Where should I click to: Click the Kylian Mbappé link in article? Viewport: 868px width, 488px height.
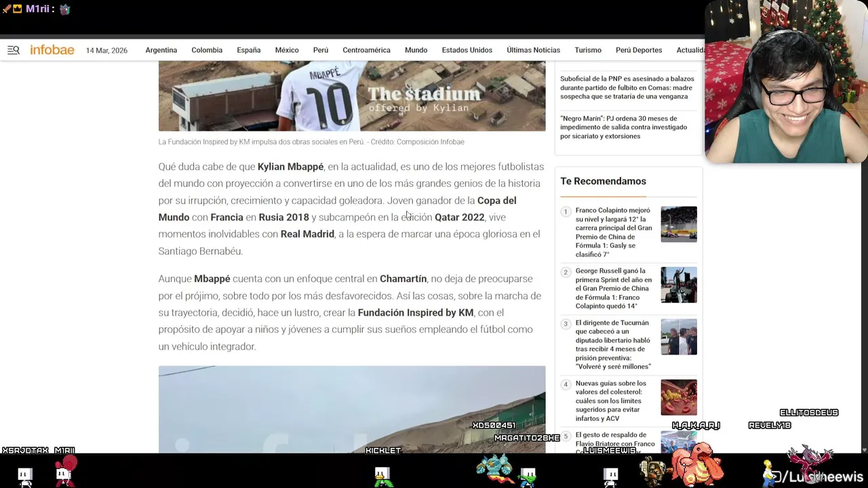290,167
